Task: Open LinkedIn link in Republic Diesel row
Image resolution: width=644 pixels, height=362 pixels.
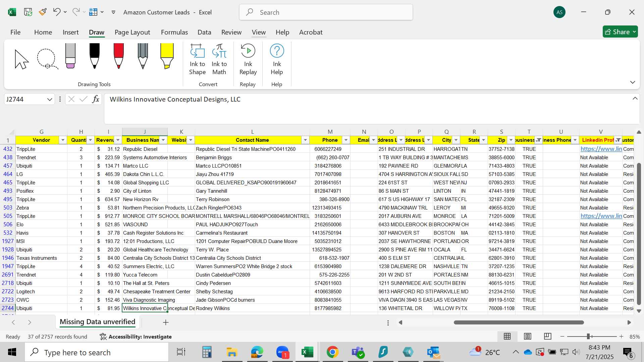Action: (601, 149)
